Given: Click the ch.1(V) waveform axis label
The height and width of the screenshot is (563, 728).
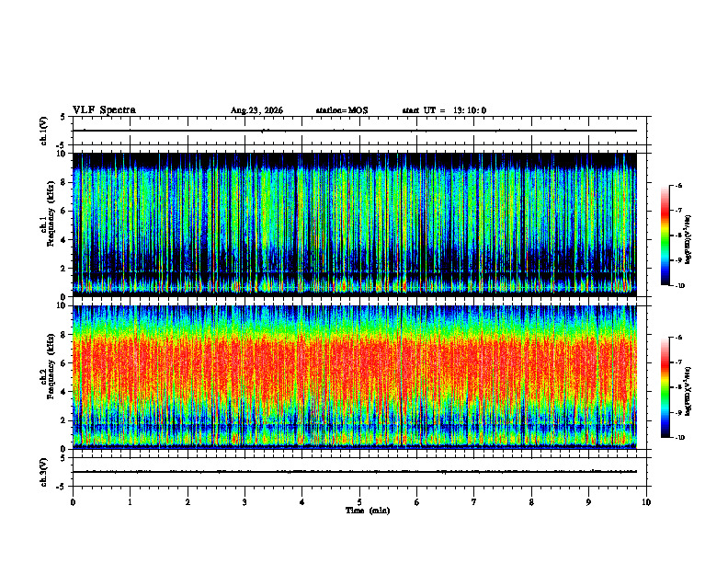Looking at the screenshot, I should 44,131.
